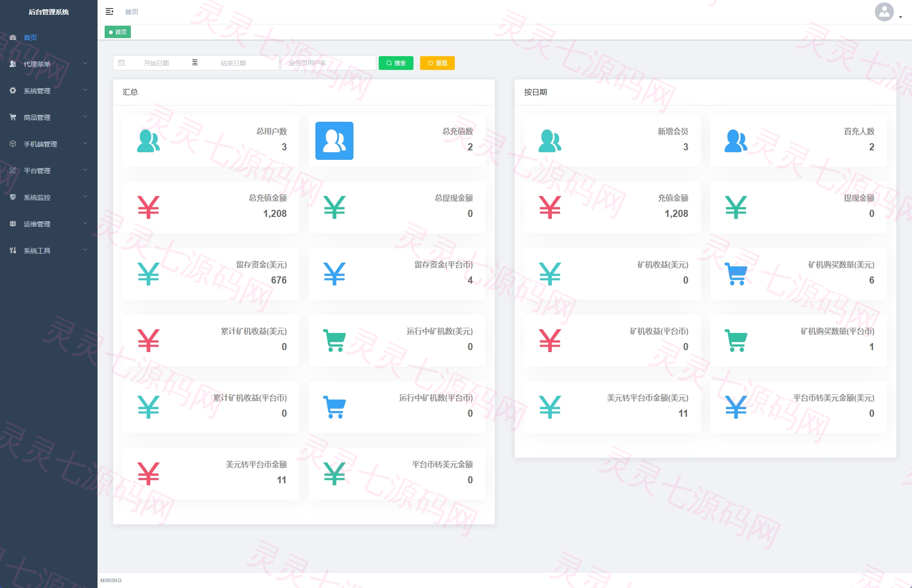The image size is (912, 588).
Task: Click the 充值金额 value 1,208 by date
Action: 677,214
